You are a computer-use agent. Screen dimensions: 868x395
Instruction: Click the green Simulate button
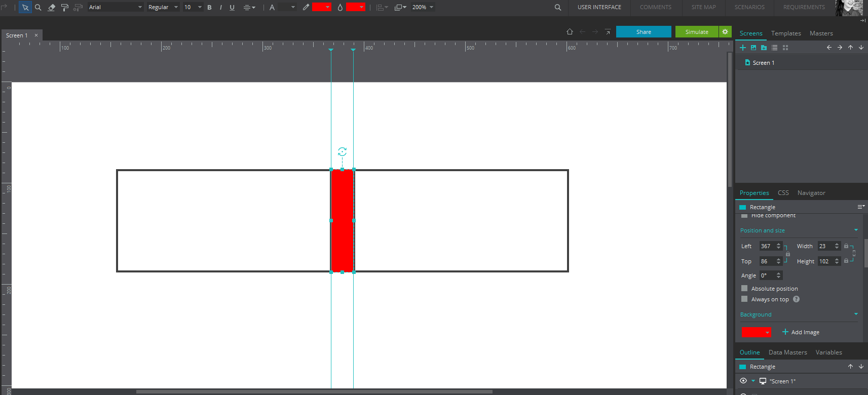(x=697, y=32)
